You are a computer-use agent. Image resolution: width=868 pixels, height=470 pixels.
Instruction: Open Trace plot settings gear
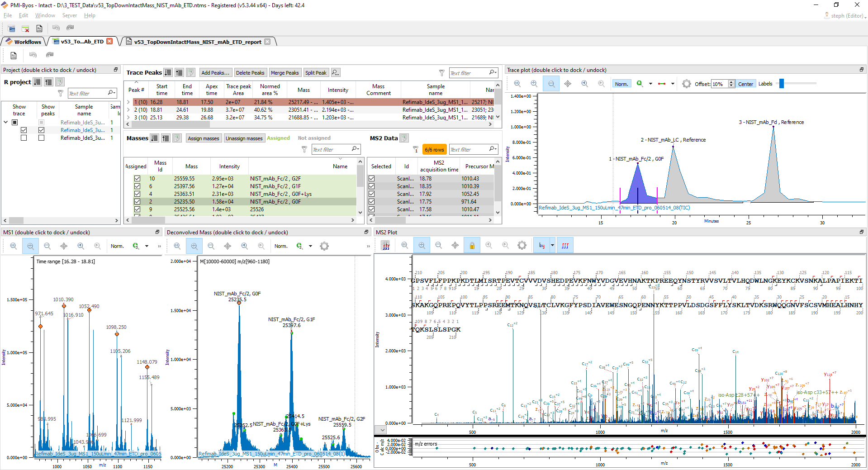click(x=686, y=84)
